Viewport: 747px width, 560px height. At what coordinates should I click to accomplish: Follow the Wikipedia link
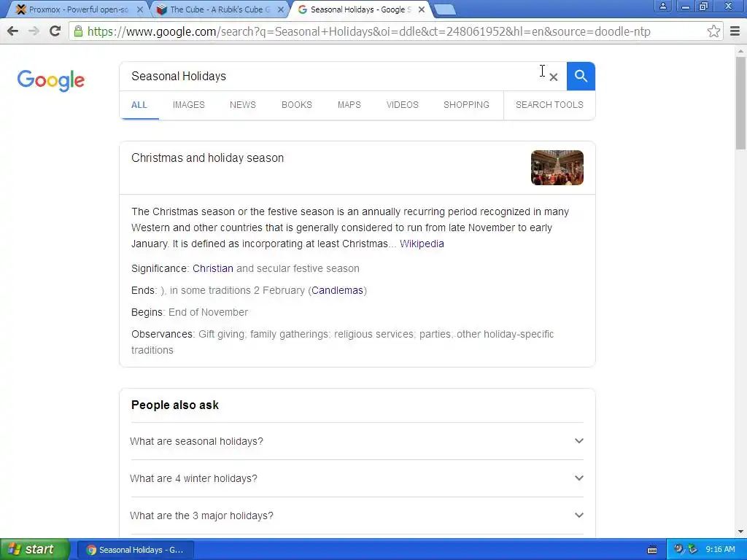point(422,244)
